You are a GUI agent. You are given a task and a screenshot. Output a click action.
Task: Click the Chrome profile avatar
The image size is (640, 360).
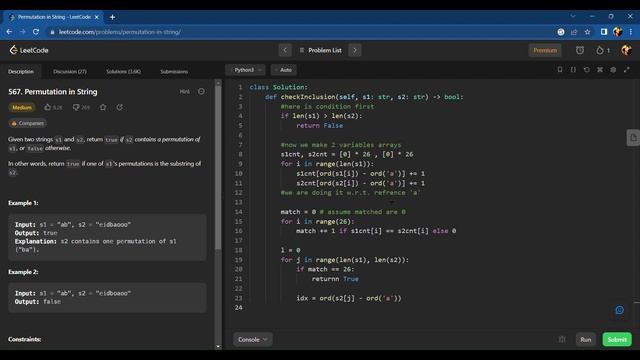[617, 32]
